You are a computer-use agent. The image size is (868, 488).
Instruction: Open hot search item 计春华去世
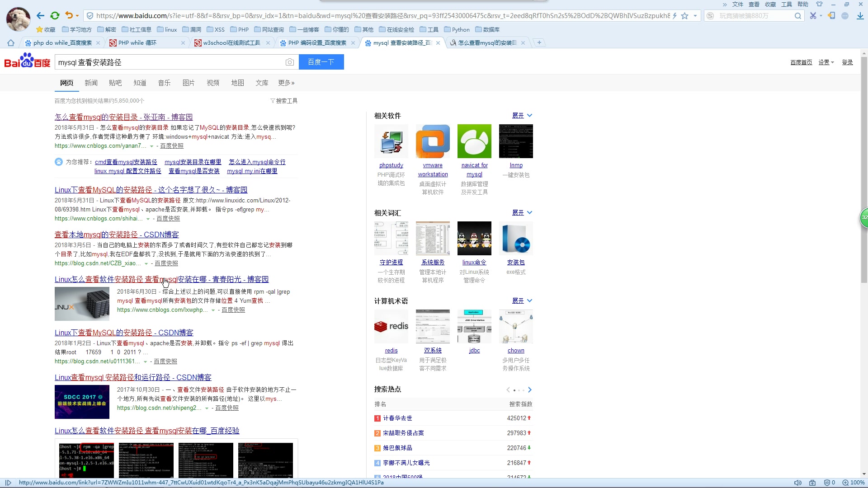[397, 418]
